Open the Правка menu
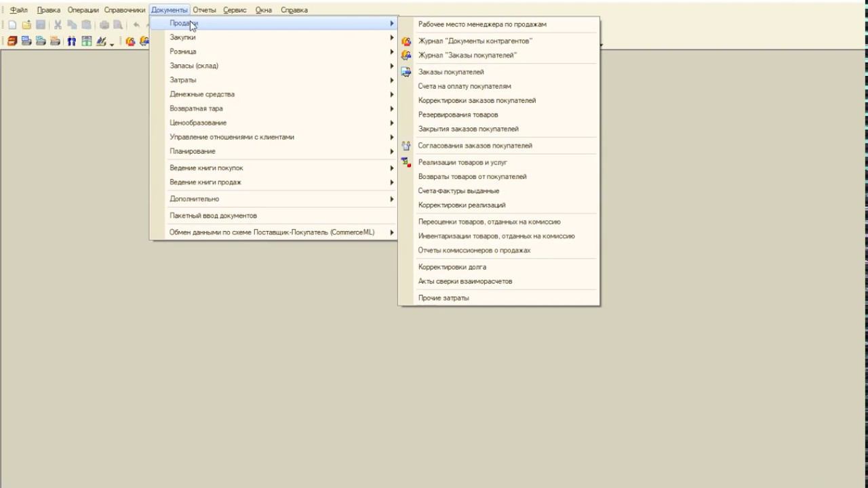 click(x=49, y=10)
